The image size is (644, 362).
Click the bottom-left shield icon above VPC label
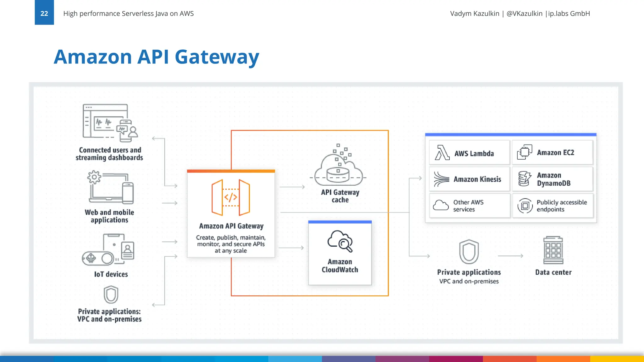[x=111, y=294]
